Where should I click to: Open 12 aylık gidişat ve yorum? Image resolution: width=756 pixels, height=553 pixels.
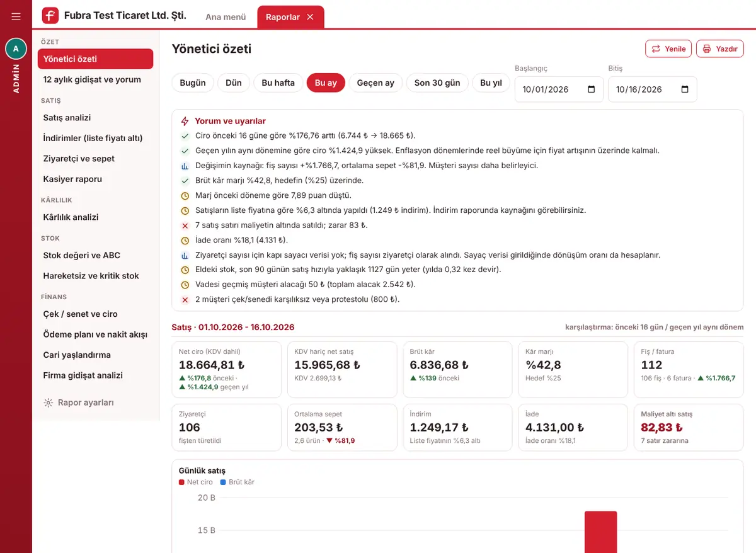(95, 79)
